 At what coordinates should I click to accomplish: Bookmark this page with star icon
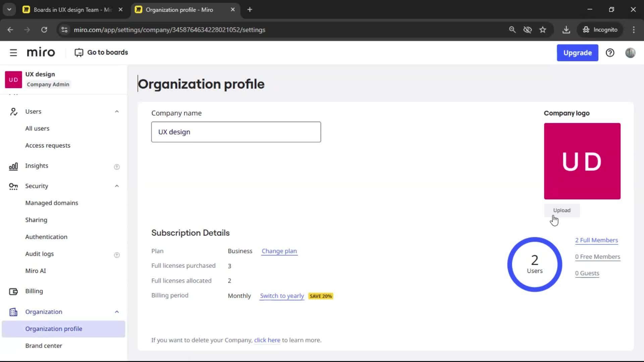click(543, 30)
